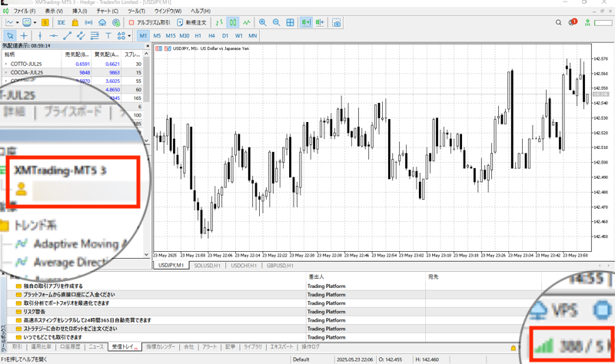Switch chart to candlestick mode
Viewport: 615px width, 364px height.
pyautogui.click(x=233, y=23)
